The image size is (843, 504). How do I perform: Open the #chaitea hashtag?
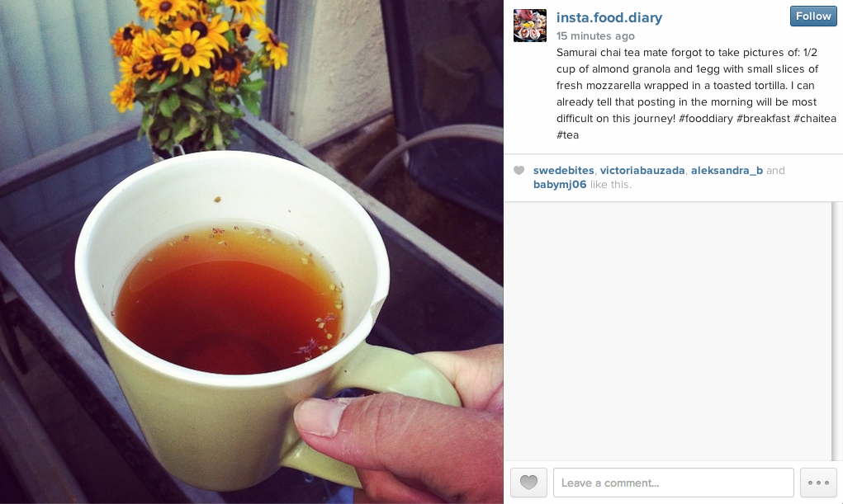(x=815, y=118)
